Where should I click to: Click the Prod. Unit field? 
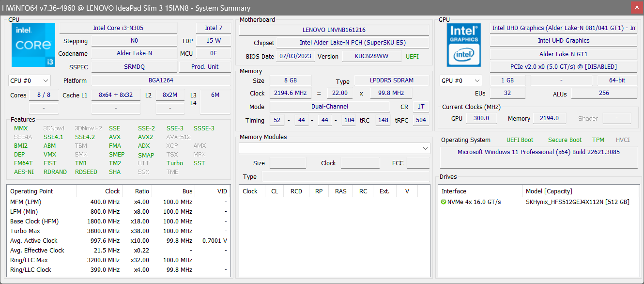pyautogui.click(x=204, y=67)
